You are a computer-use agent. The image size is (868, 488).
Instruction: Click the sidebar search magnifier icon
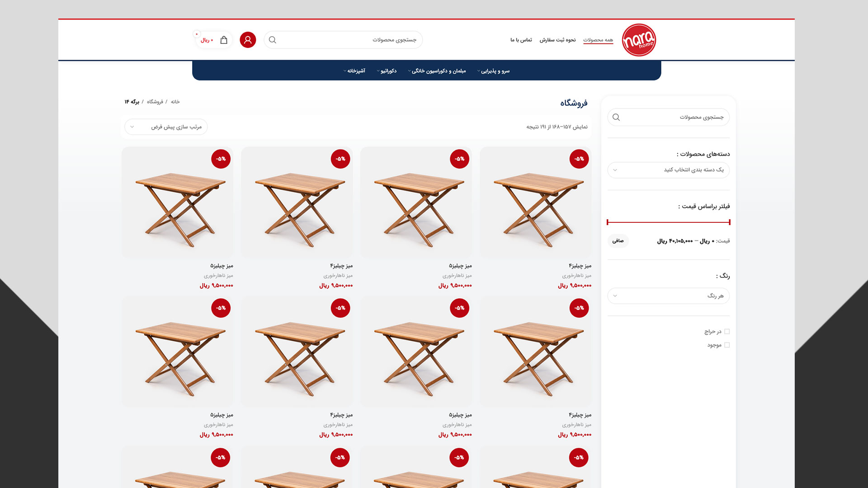(616, 117)
